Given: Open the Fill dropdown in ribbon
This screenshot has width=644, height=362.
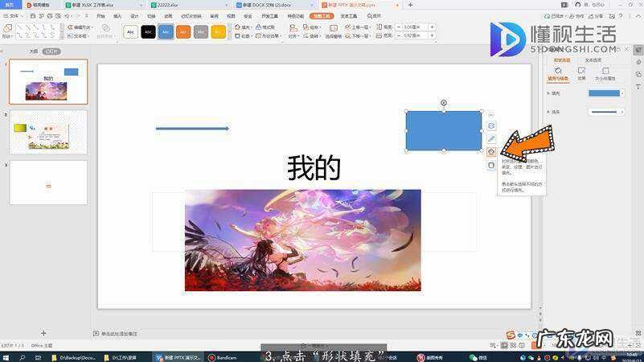Looking at the screenshot, I should coord(243,27).
